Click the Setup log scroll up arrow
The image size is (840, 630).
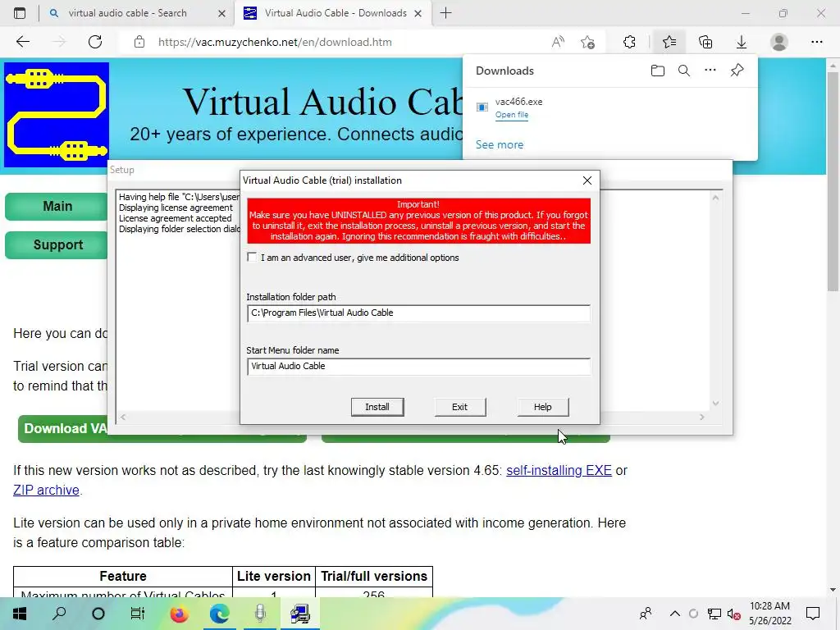coord(715,198)
